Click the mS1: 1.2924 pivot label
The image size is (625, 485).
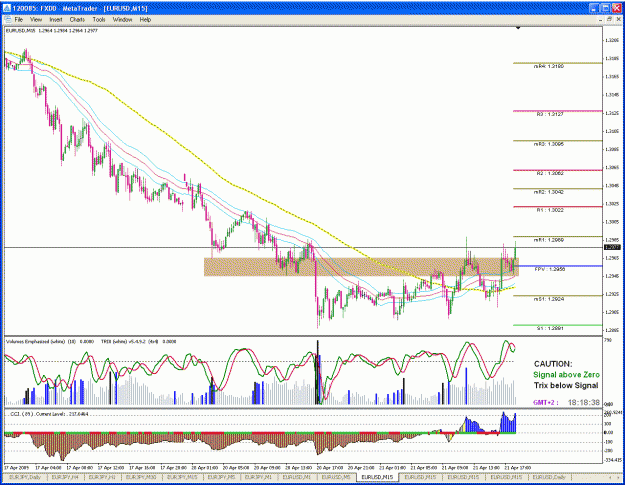(x=549, y=299)
